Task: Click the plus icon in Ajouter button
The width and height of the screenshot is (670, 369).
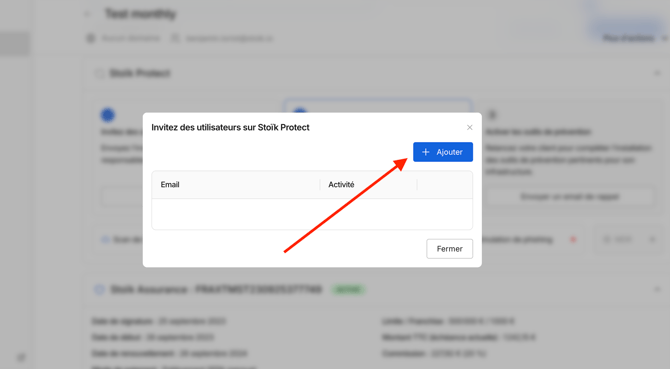Action: [x=426, y=152]
